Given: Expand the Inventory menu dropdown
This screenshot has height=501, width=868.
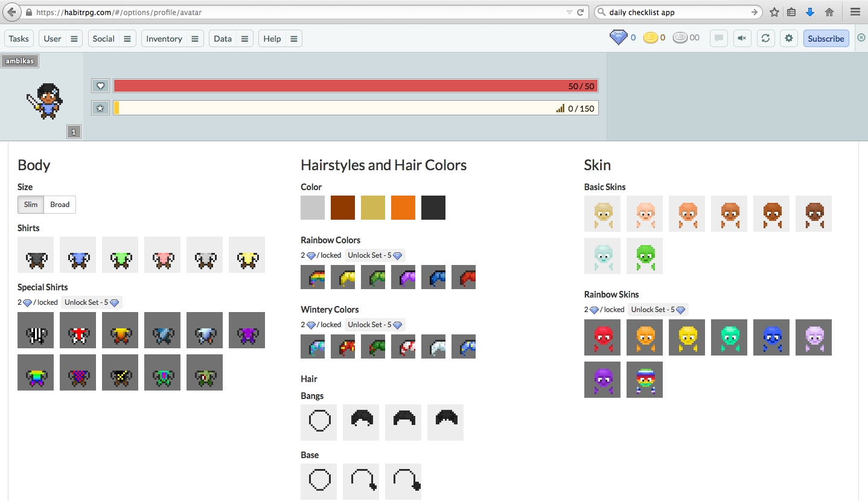Looking at the screenshot, I should pyautogui.click(x=195, y=39).
